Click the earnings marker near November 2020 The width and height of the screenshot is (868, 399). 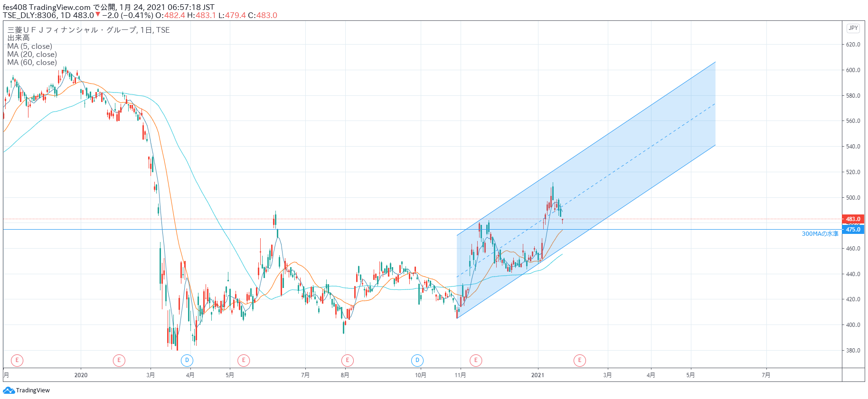pyautogui.click(x=476, y=361)
